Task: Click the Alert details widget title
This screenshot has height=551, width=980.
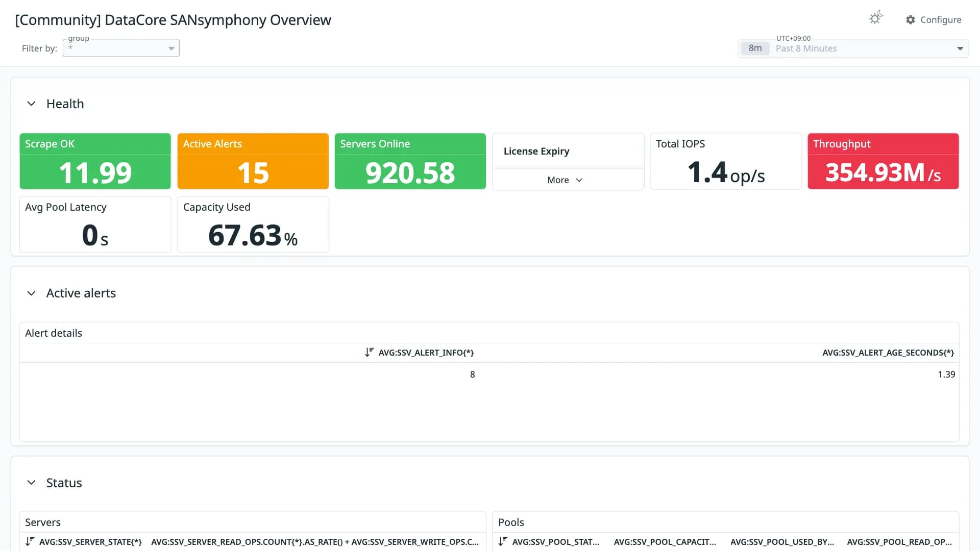Action: point(54,333)
